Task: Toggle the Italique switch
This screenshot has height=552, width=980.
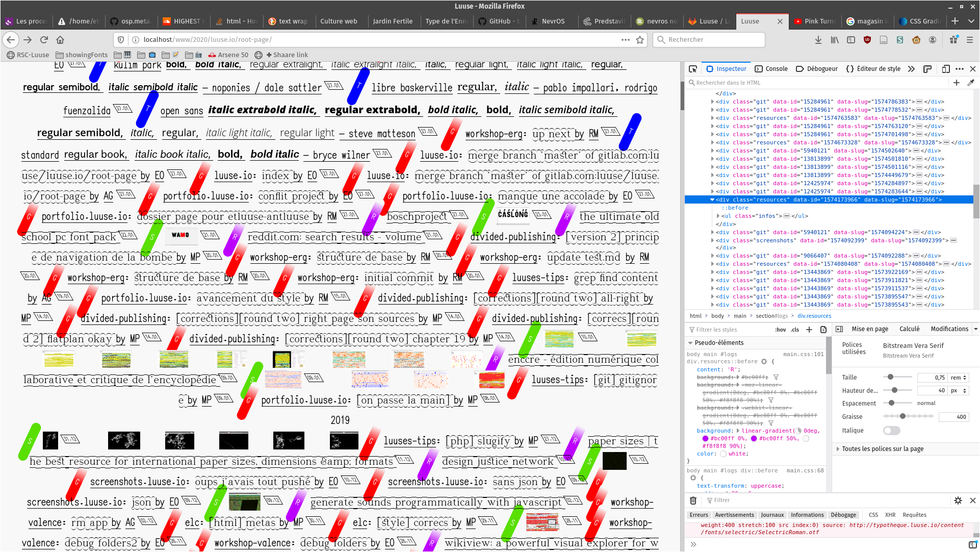Action: (891, 431)
